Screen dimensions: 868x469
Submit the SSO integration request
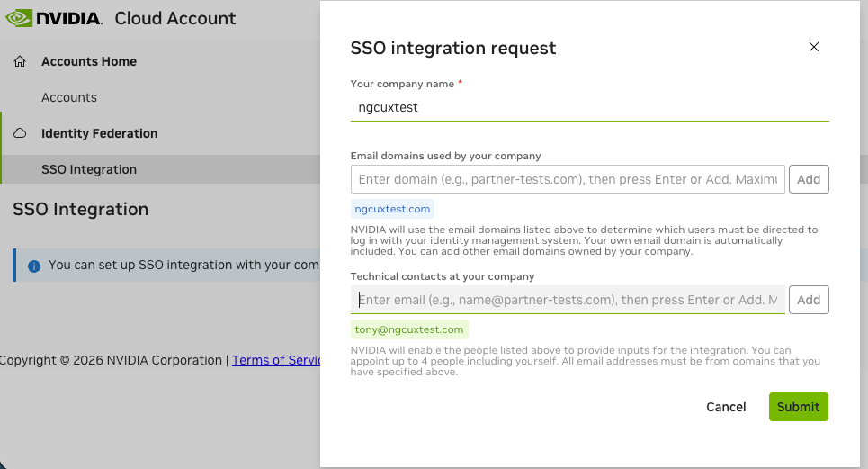point(798,407)
